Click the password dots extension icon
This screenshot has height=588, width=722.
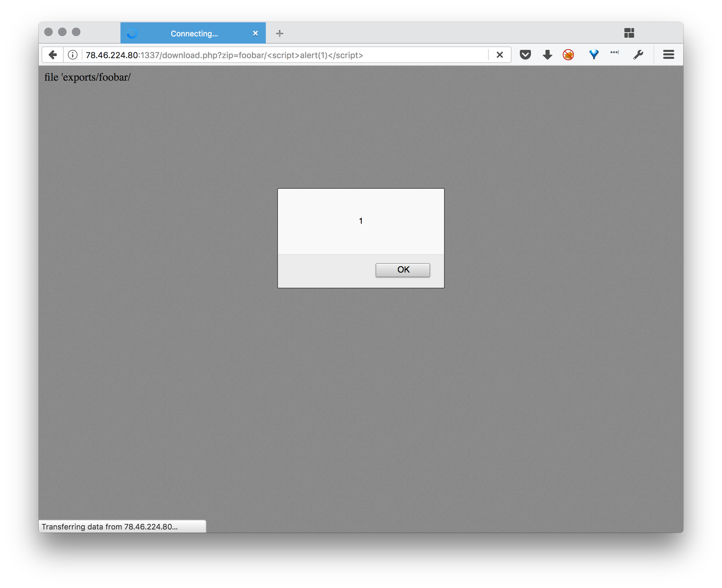pos(614,53)
